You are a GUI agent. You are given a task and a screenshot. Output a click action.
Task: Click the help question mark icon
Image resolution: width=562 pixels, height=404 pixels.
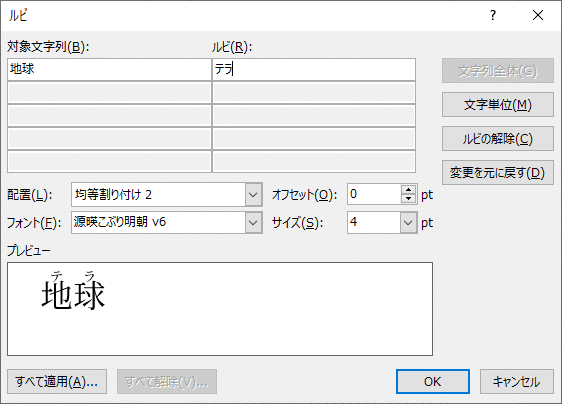pos(493,15)
